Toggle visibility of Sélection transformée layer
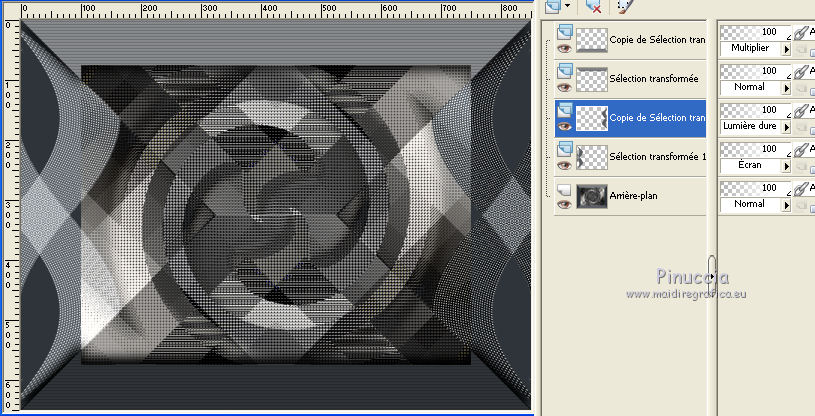The height and width of the screenshot is (416, 815). point(564,87)
